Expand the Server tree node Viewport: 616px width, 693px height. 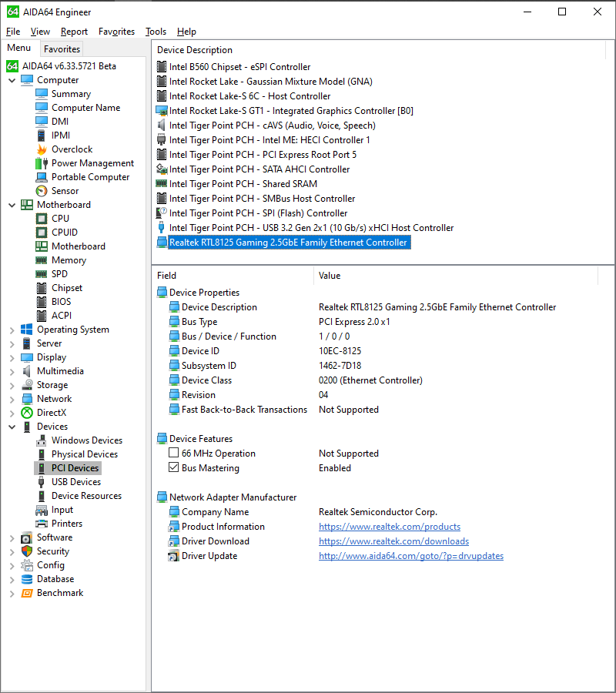[x=12, y=344]
